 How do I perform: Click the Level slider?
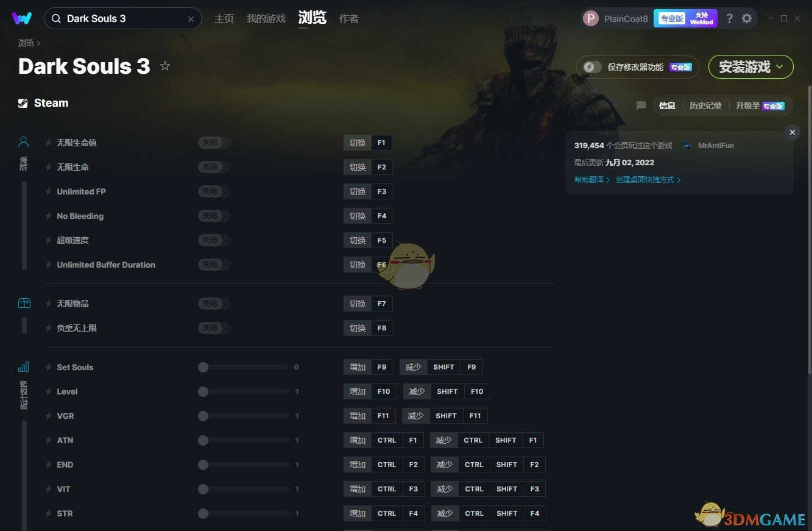point(244,391)
